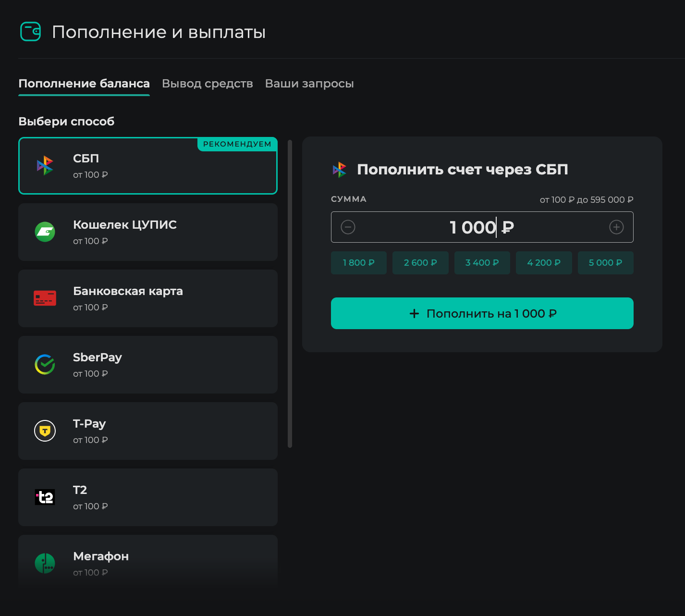Click inside the СУММА amount input field
This screenshot has height=616, width=685.
(482, 227)
